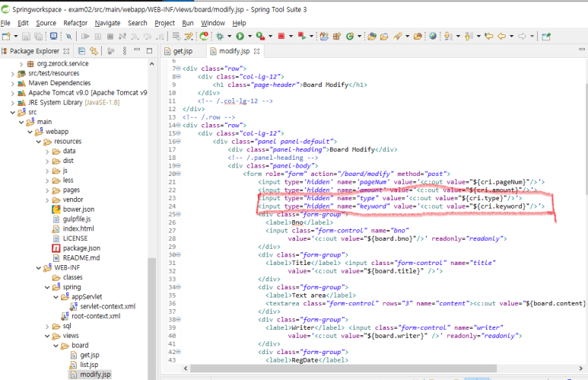Click the green Run icon
The height and width of the screenshot is (380, 588).
(x=240, y=37)
